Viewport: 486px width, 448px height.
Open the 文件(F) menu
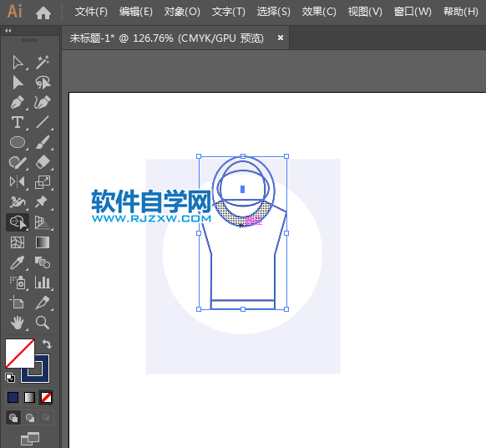[x=91, y=12]
